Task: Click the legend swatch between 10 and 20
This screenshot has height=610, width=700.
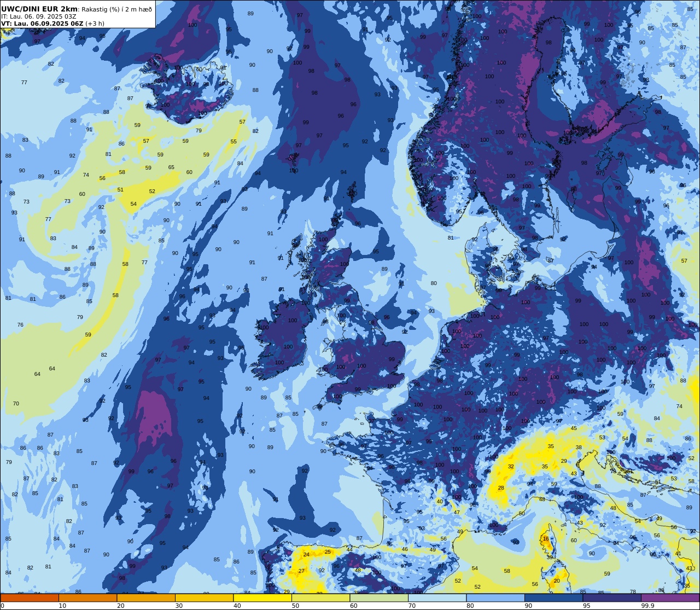Action: coord(87,598)
